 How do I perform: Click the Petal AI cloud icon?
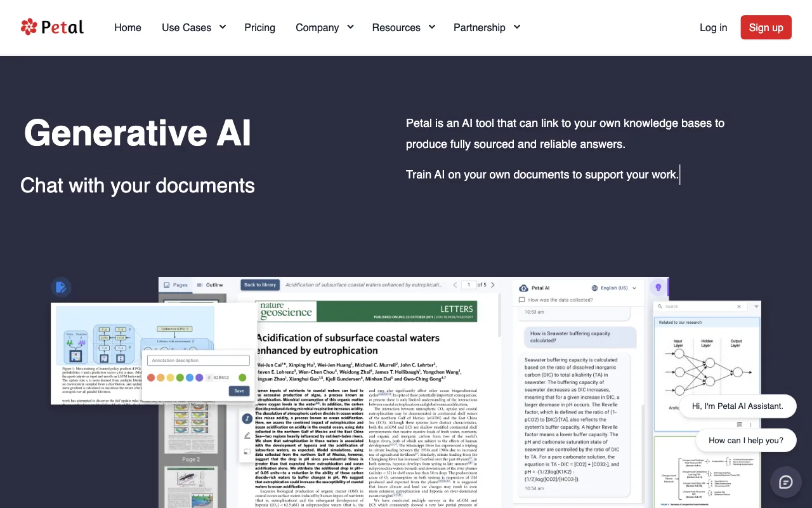[523, 288]
